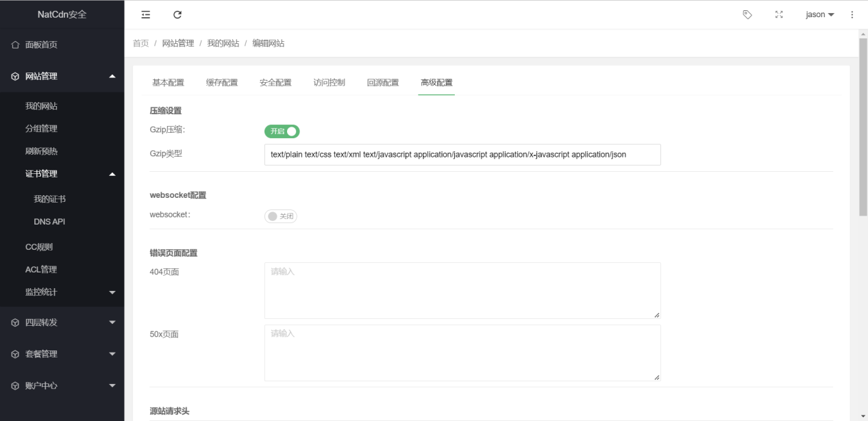868x421 pixels.
Task: Collapse the sidebar using the menu icon
Action: tap(145, 14)
